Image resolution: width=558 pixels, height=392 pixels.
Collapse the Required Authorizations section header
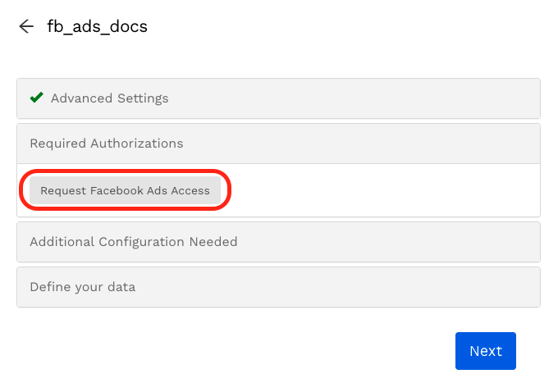coord(279,144)
